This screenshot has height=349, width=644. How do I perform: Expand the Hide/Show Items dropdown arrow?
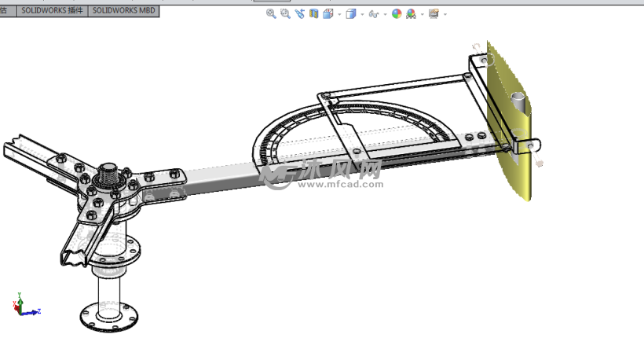tap(386, 14)
